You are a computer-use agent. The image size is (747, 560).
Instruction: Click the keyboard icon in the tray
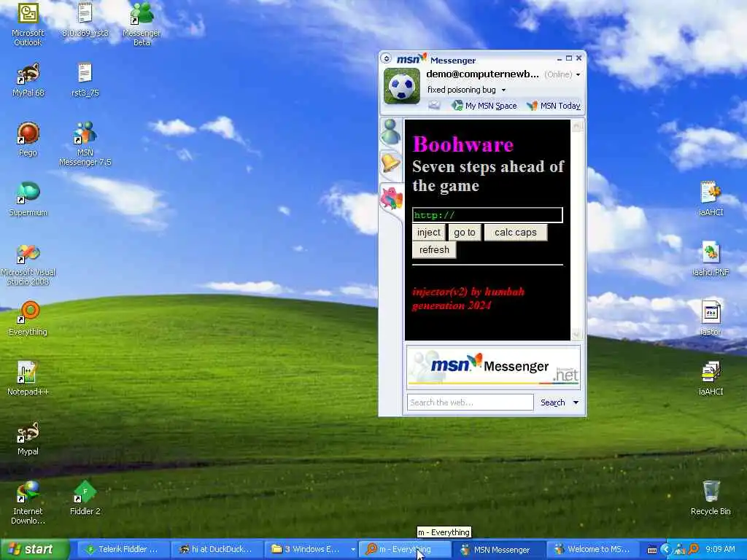(652, 550)
